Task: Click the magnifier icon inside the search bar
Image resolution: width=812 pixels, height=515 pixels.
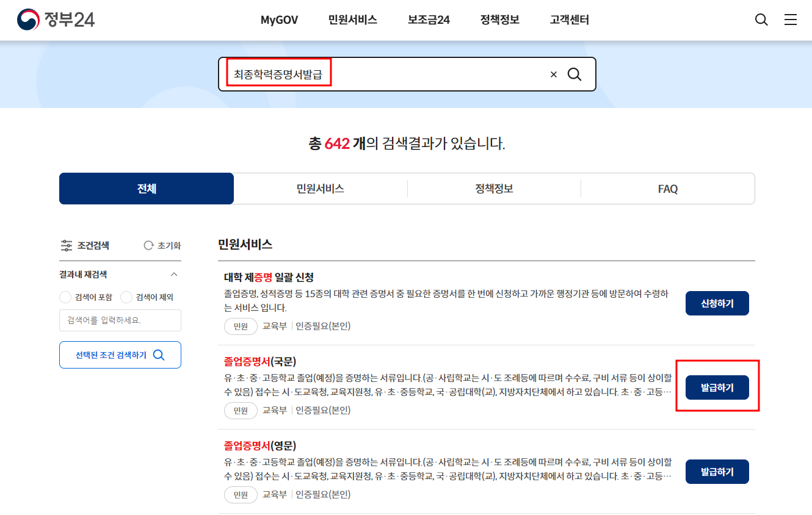Action: tap(575, 74)
